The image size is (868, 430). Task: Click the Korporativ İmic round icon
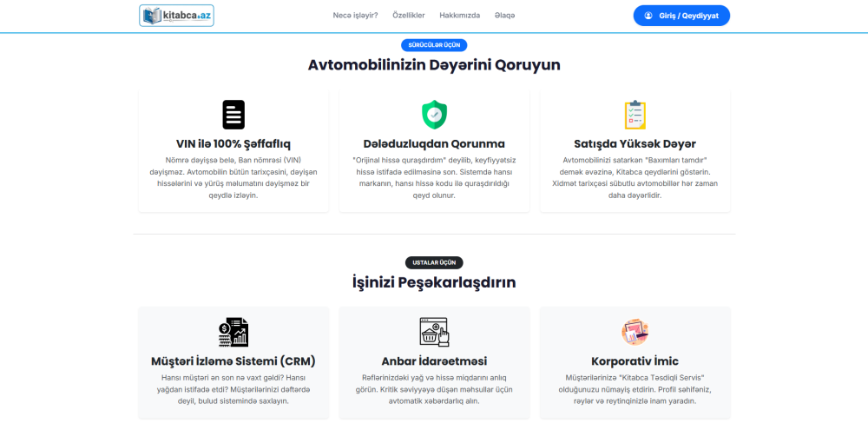tap(635, 333)
